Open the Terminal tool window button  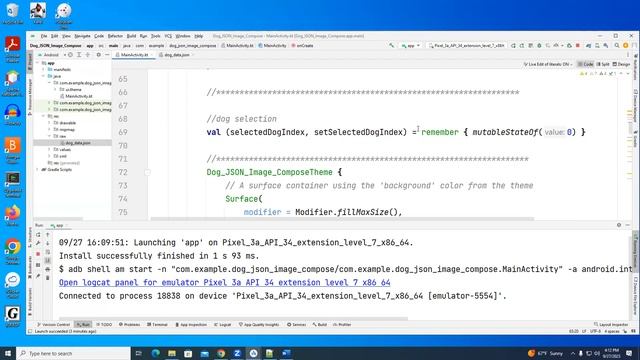click(x=157, y=324)
